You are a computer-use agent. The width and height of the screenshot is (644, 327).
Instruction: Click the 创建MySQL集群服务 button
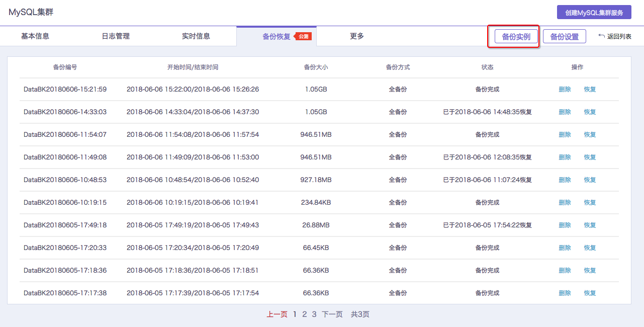coord(594,13)
